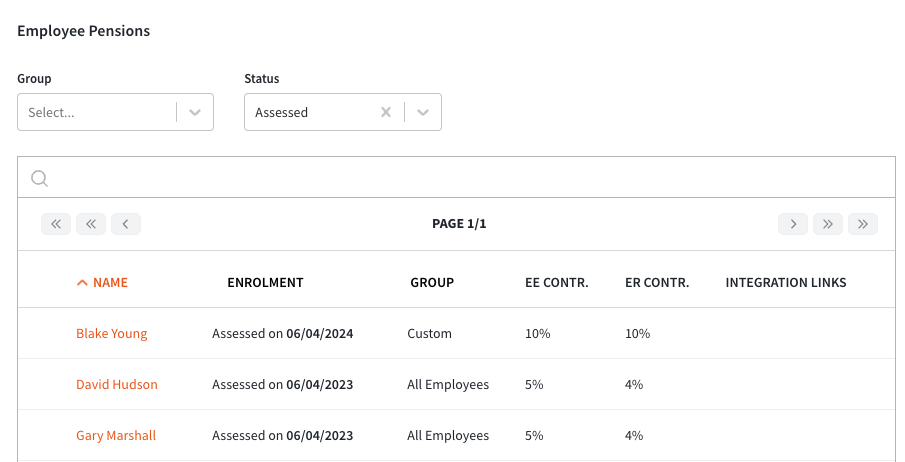Go to next page with single right arrow
This screenshot has height=462, width=905.
[x=793, y=224]
